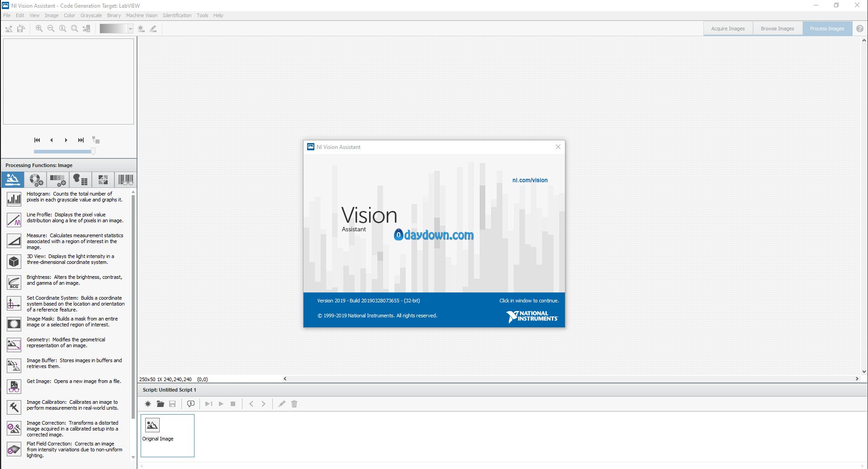Click the Zoom to Fit magnifier icon

click(x=75, y=29)
